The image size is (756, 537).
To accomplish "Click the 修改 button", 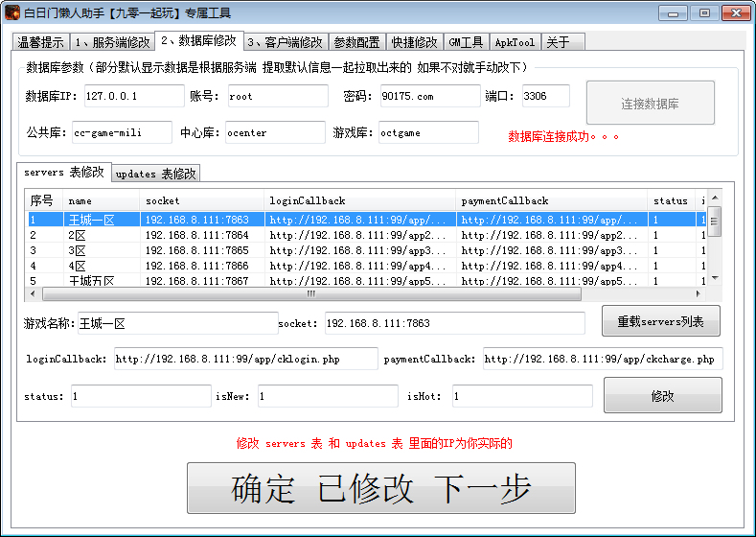I will (662, 395).
